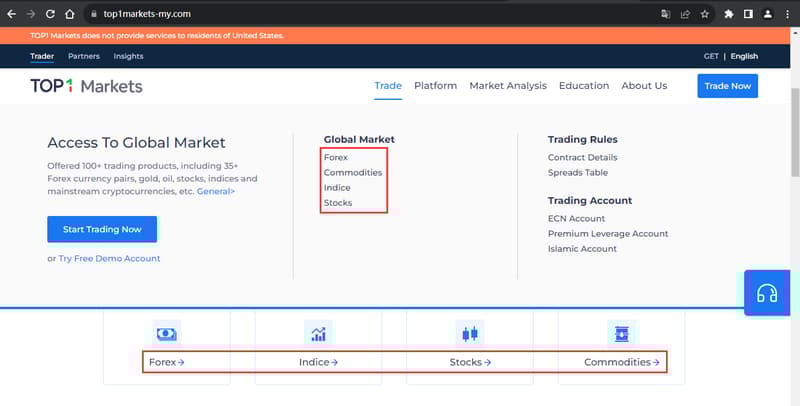Viewport: 800px width, 406px height.
Task: Open the browser home page icon
Action: coord(70,14)
